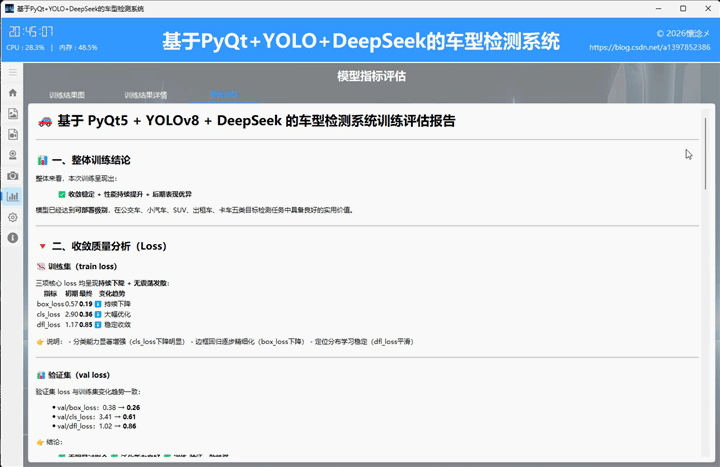Click the 内存 48.5% memory readout
The width and height of the screenshot is (720, 467).
[78, 47]
